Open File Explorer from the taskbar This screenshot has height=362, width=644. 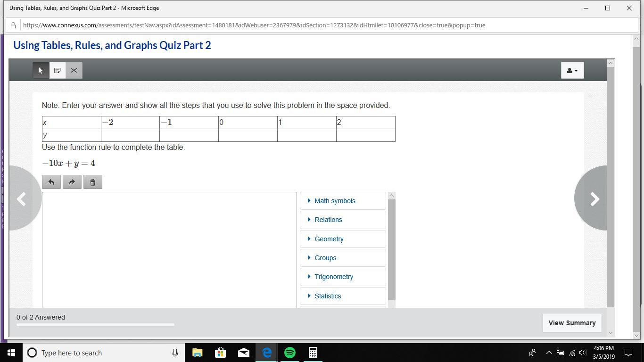tap(197, 353)
